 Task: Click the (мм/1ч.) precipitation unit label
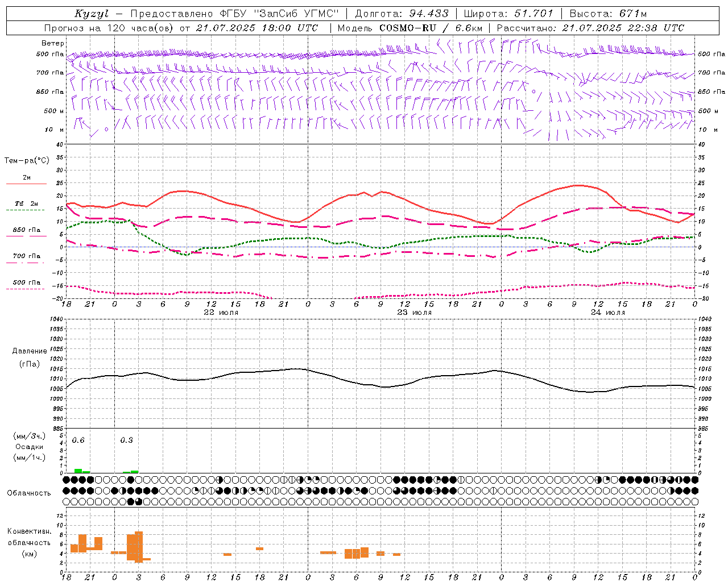point(30,458)
